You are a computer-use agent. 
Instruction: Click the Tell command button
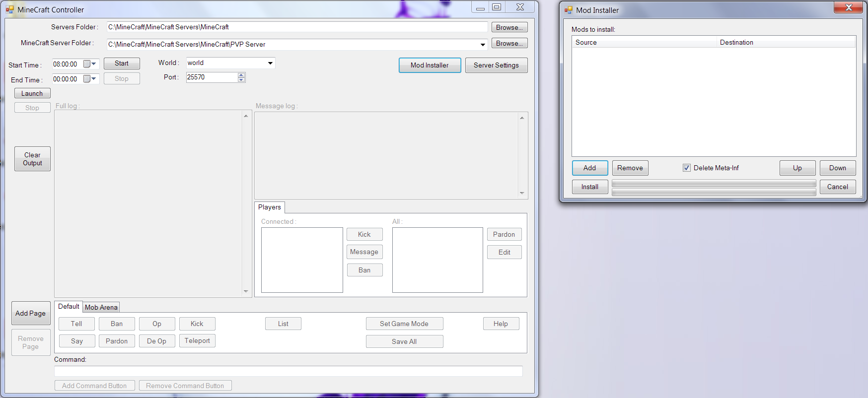76,324
